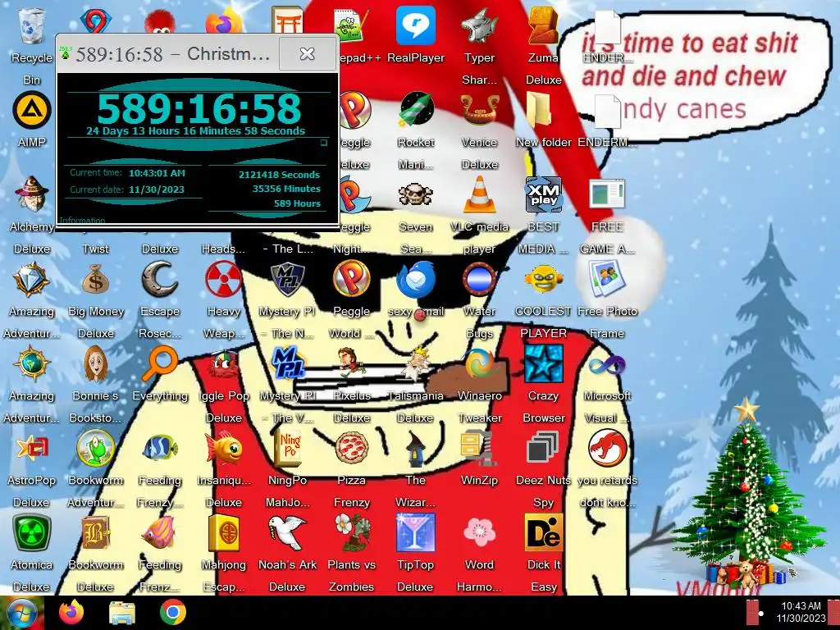840x630 pixels.
Task: Select the pink-fish Feeding Frenzy icon
Action: [x=160, y=532]
